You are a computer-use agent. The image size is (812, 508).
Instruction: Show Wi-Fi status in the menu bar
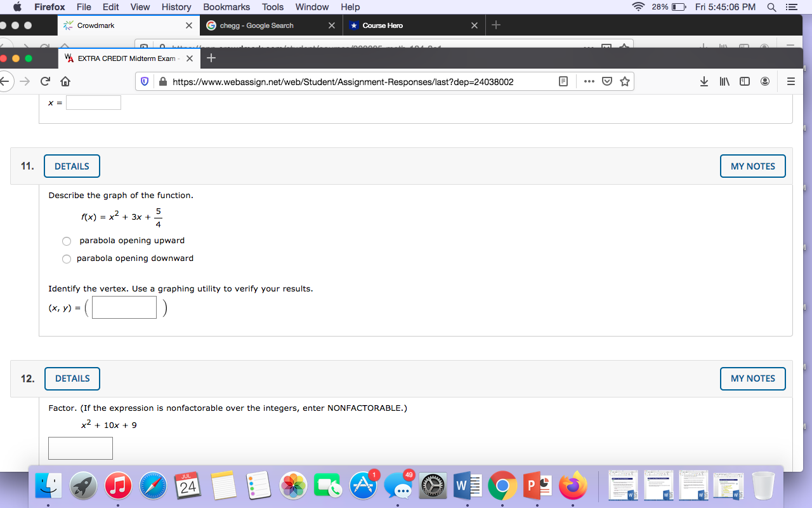pyautogui.click(x=639, y=7)
